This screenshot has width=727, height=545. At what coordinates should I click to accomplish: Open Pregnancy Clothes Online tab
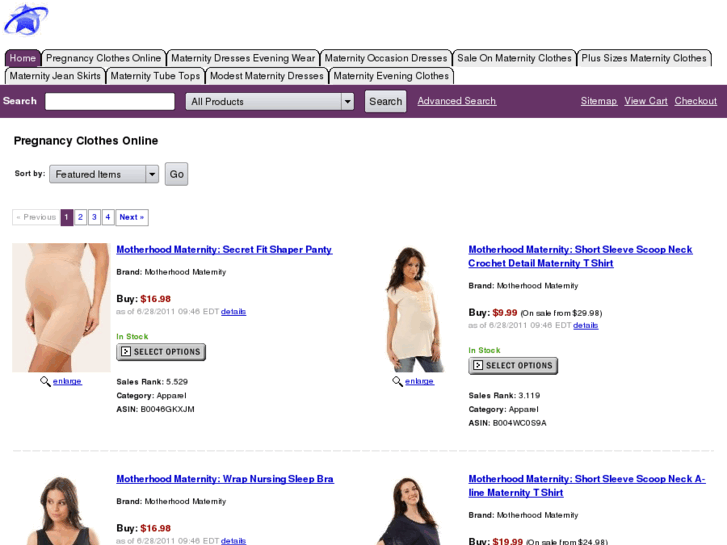coord(103,58)
